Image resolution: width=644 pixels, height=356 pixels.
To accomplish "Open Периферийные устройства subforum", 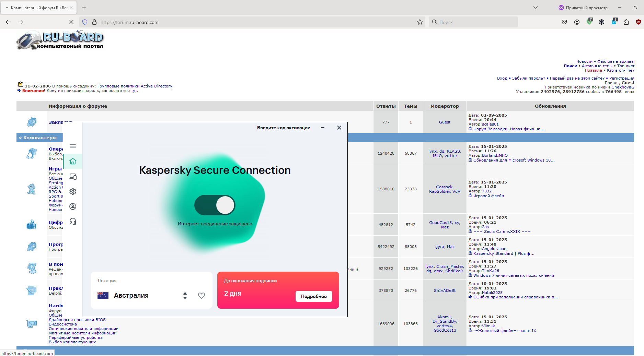I will point(76,337).
